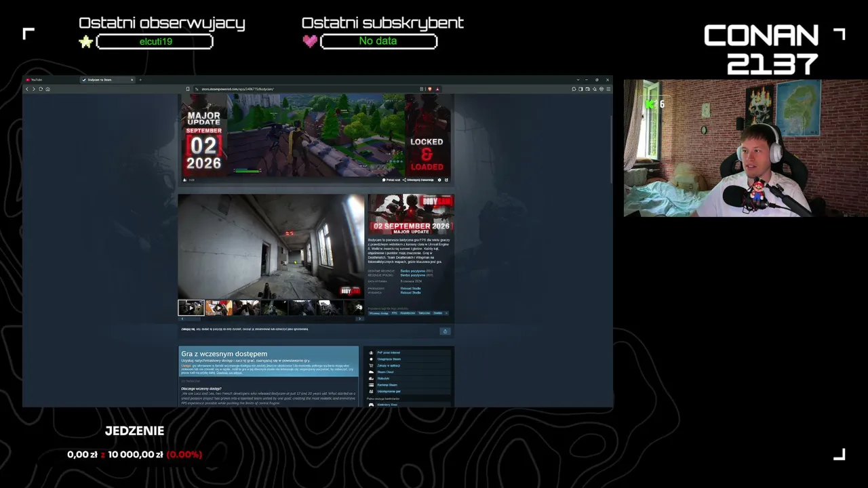Open the Reissad Studio publisher link
Image resolution: width=868 pixels, height=488 pixels.
pos(410,293)
